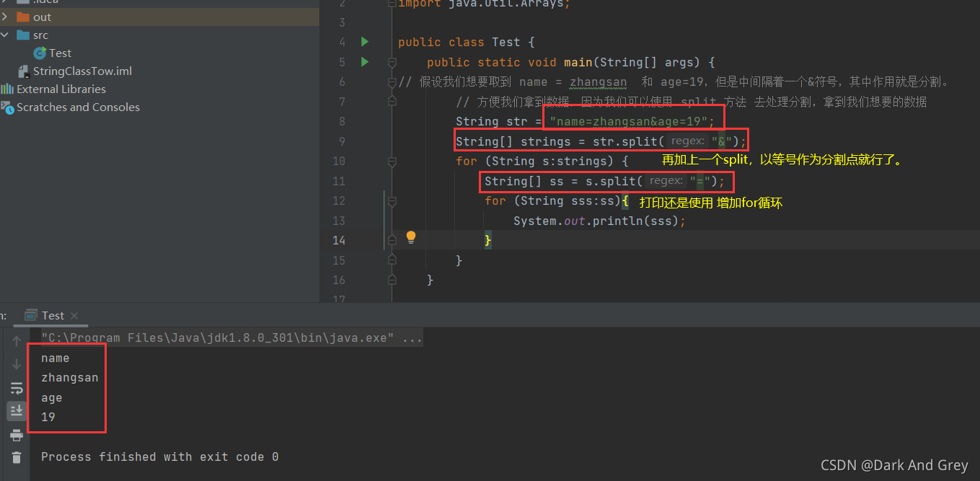Image resolution: width=980 pixels, height=481 pixels.
Task: Expand the out folder chevron
Action: 5,17
